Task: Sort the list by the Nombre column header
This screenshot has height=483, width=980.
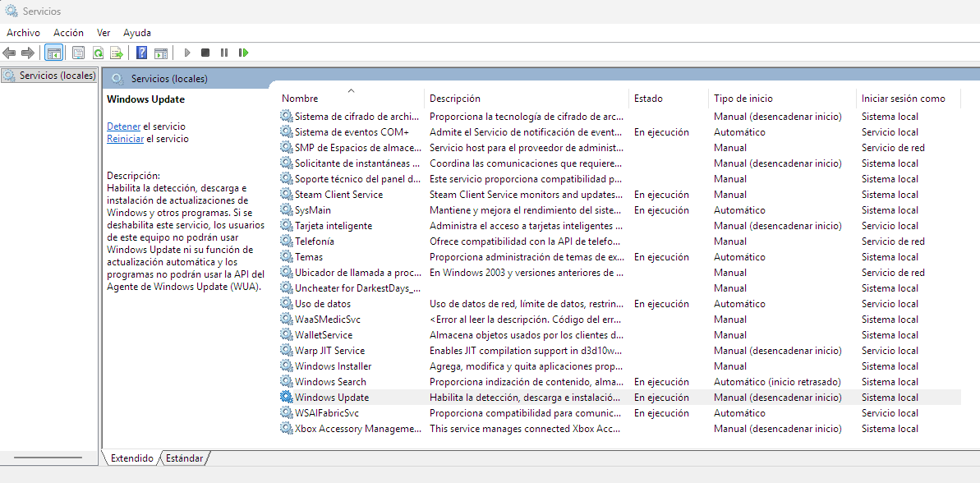Action: pos(300,99)
